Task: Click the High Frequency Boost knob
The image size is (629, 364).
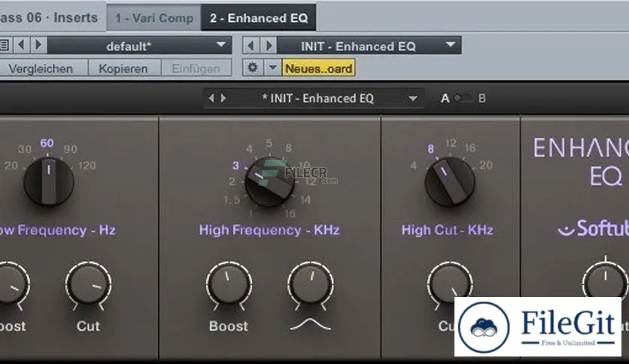Action: (x=229, y=284)
